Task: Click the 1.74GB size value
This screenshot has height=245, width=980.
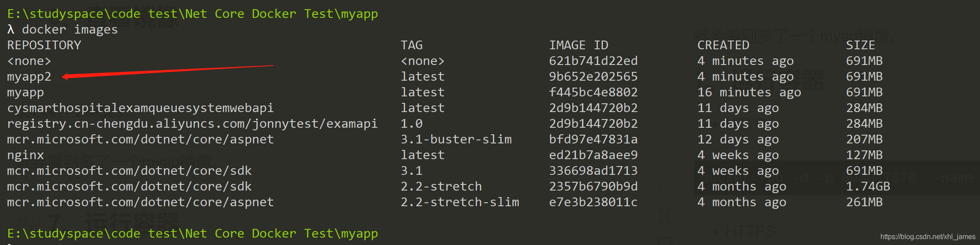Action: pos(868,187)
